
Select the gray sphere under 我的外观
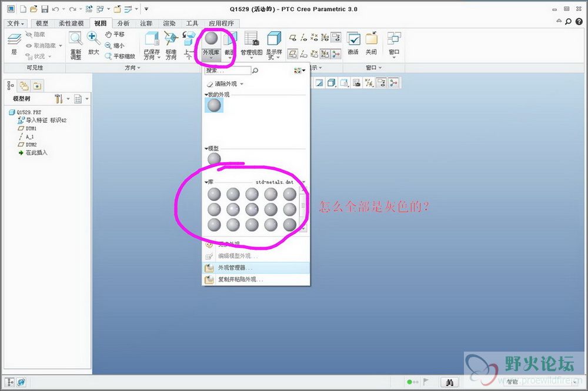(214, 105)
